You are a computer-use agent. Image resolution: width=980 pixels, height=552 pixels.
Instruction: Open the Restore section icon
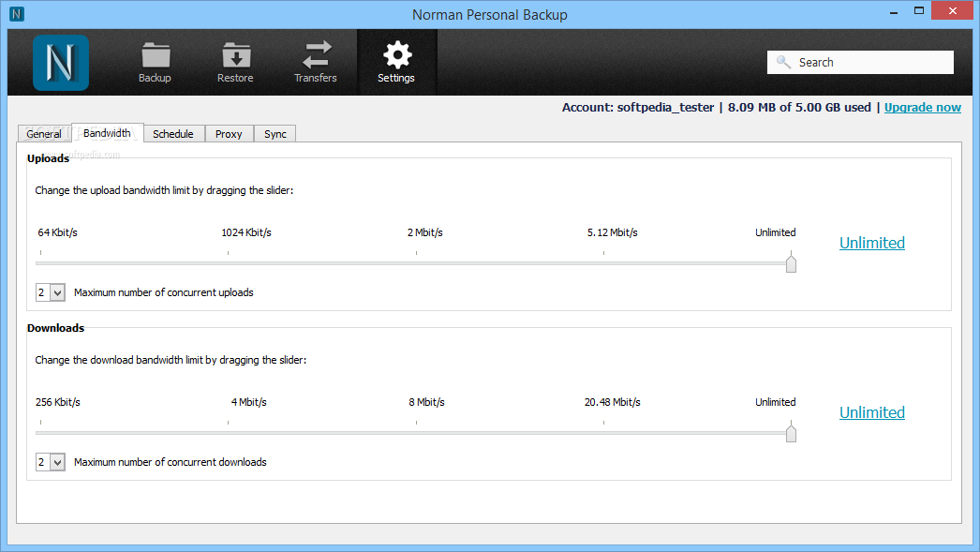click(236, 55)
